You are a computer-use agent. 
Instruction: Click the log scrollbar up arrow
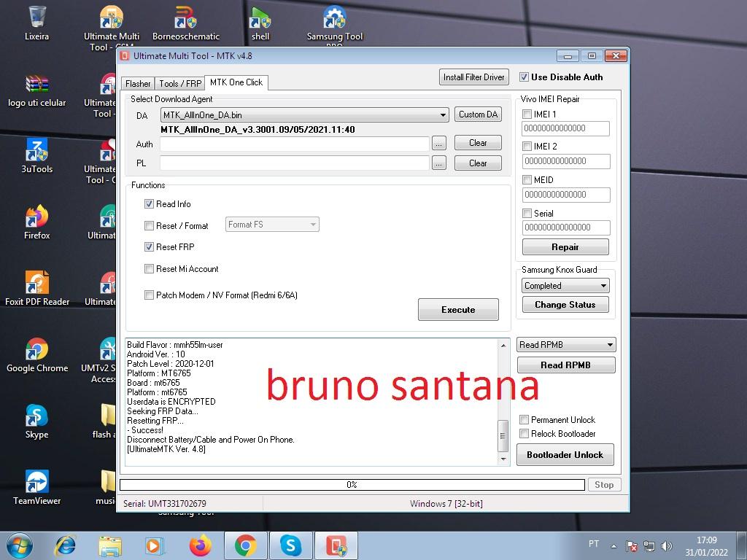pos(503,345)
